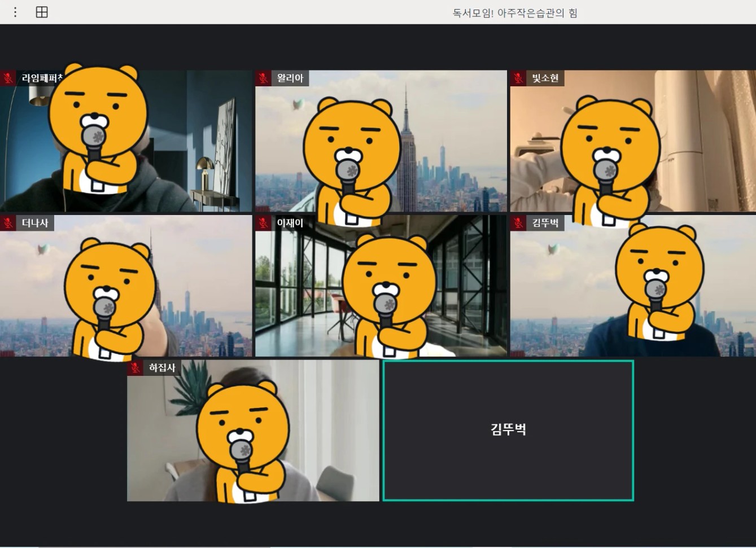Viewport: 756px width, 548px height.
Task: Click muted mic icon beside 이재이
Action: [263, 223]
